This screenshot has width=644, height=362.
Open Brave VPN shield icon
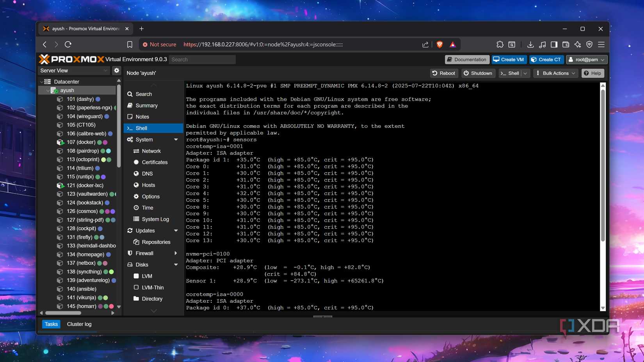pyautogui.click(x=589, y=44)
